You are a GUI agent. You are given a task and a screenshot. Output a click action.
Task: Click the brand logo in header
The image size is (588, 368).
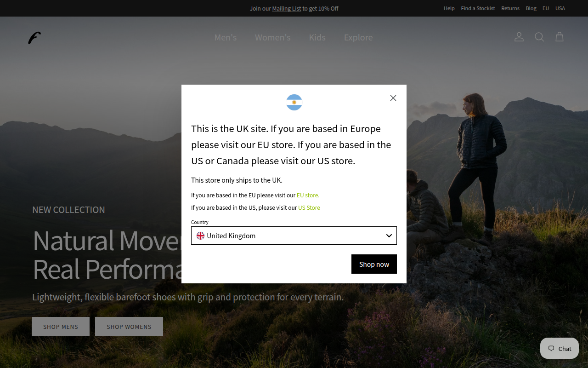(34, 38)
